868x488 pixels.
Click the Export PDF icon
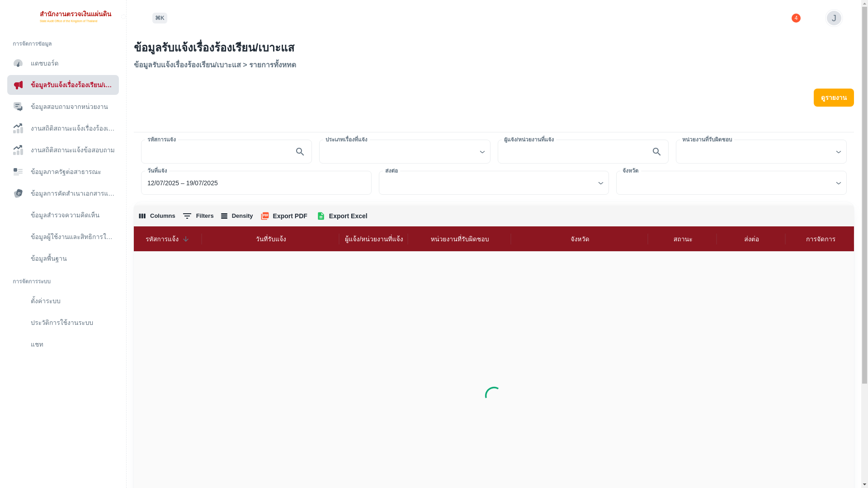pyautogui.click(x=265, y=216)
